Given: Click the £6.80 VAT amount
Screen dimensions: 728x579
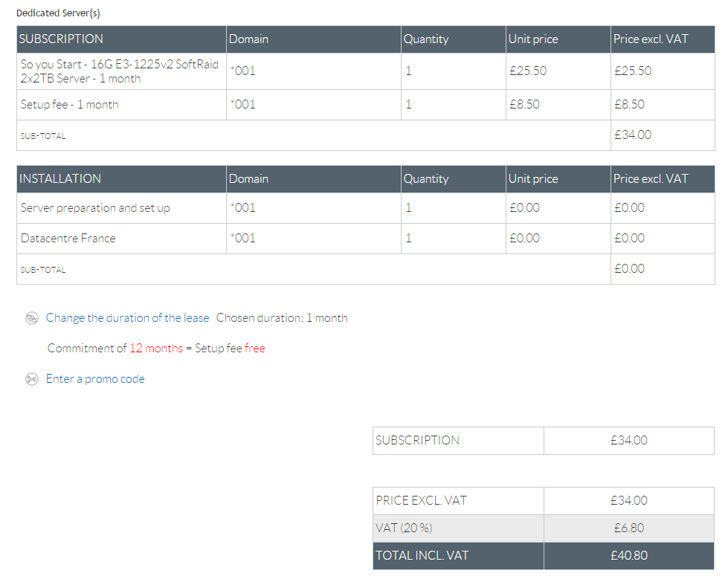Looking at the screenshot, I should (x=629, y=528).
